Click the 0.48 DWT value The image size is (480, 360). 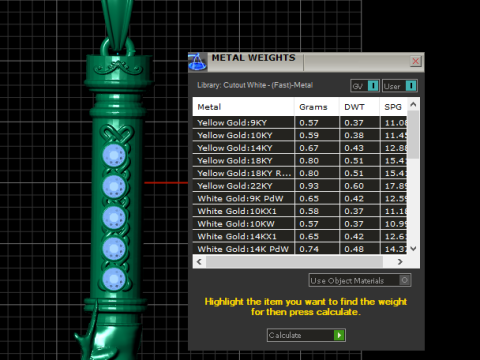pyautogui.click(x=354, y=249)
